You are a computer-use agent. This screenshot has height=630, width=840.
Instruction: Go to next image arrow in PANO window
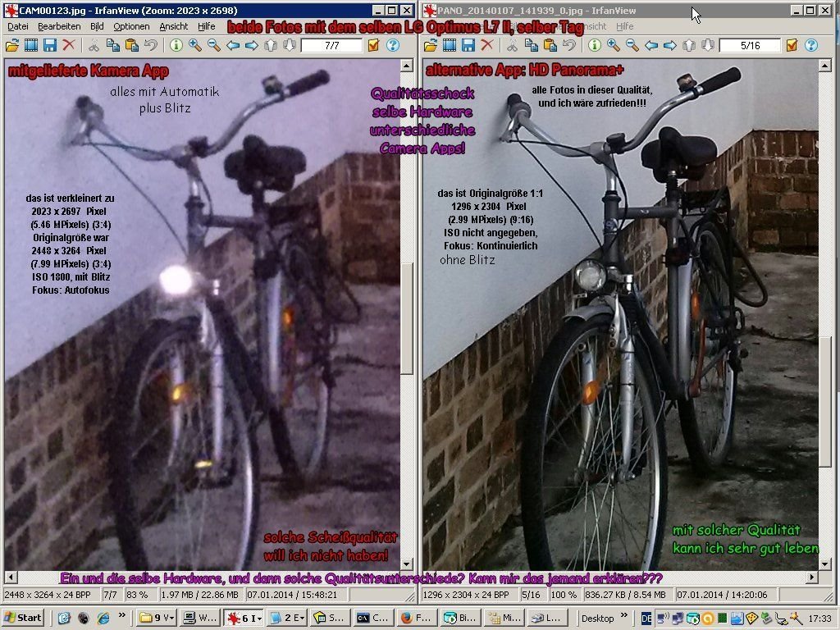click(x=670, y=46)
